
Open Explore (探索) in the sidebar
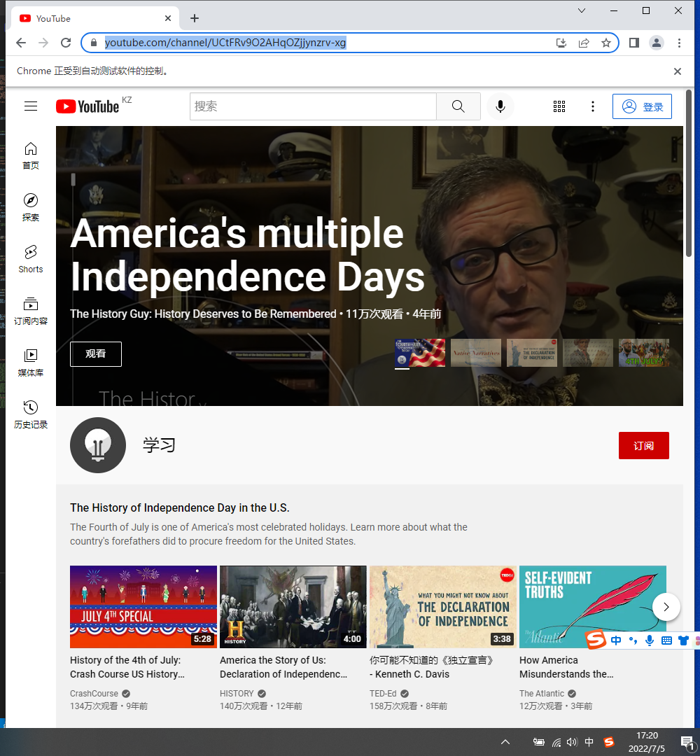click(x=31, y=206)
